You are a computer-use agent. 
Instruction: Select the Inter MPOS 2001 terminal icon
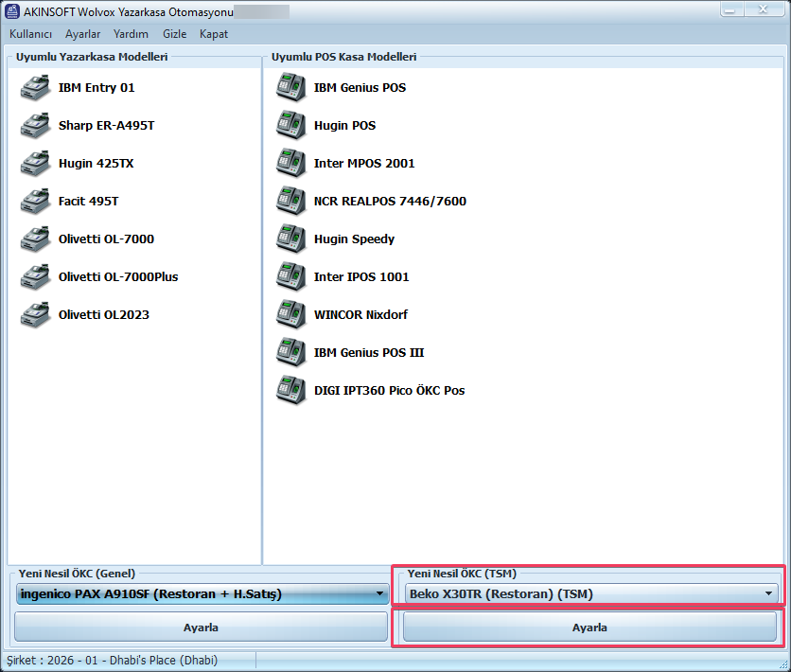(x=290, y=163)
